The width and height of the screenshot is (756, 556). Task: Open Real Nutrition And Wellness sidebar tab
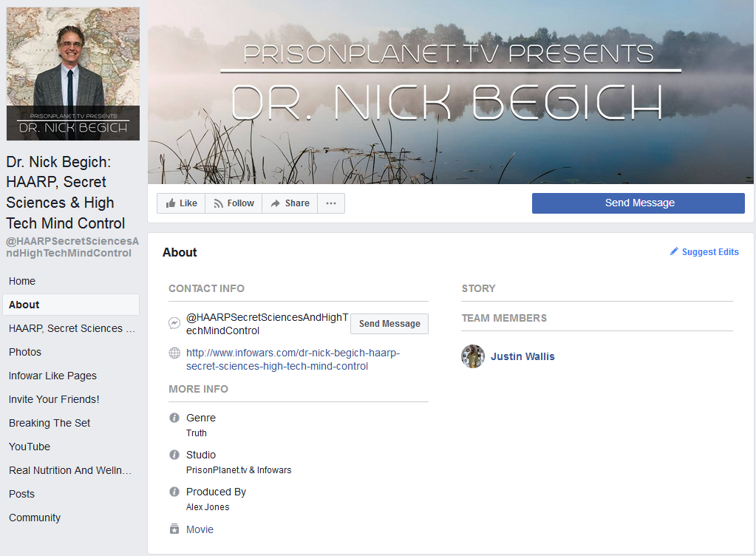70,470
